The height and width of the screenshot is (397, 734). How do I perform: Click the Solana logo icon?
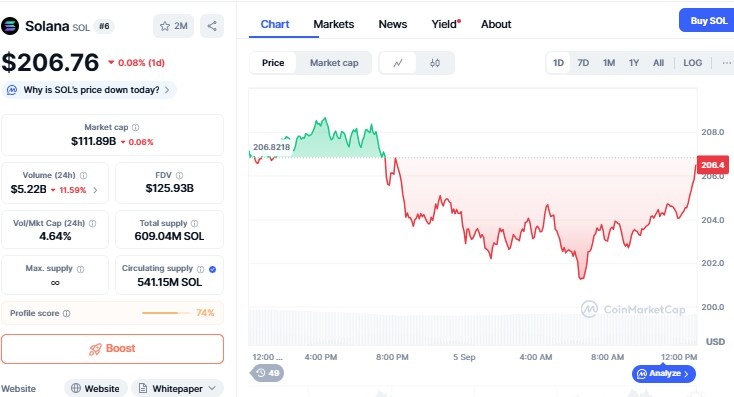coord(10,26)
